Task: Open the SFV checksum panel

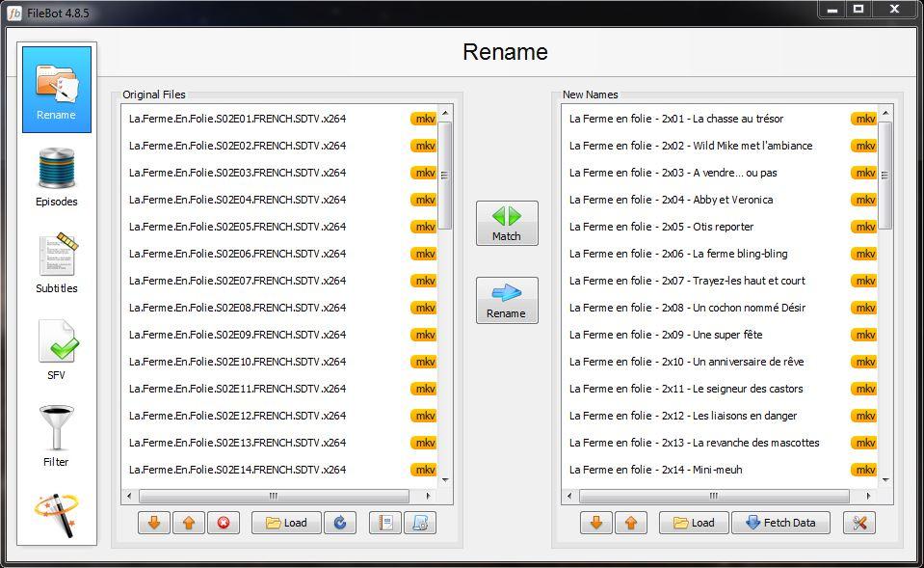Action: pyautogui.click(x=57, y=350)
